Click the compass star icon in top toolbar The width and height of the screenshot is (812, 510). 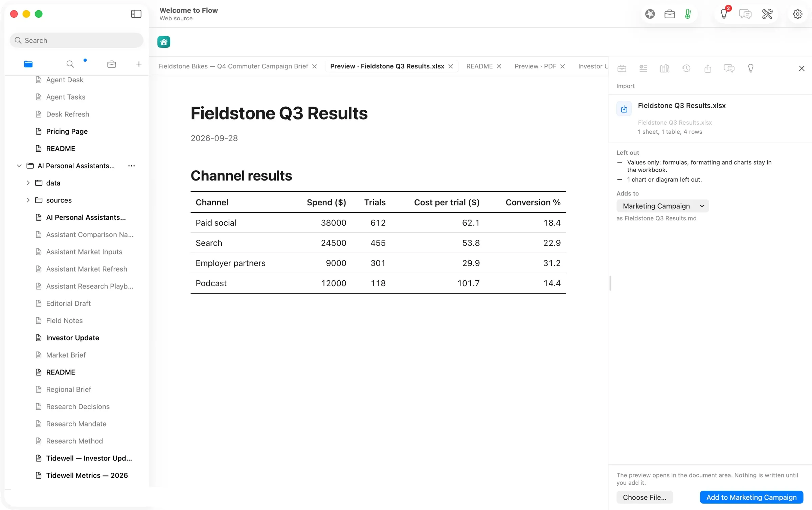[650, 14]
